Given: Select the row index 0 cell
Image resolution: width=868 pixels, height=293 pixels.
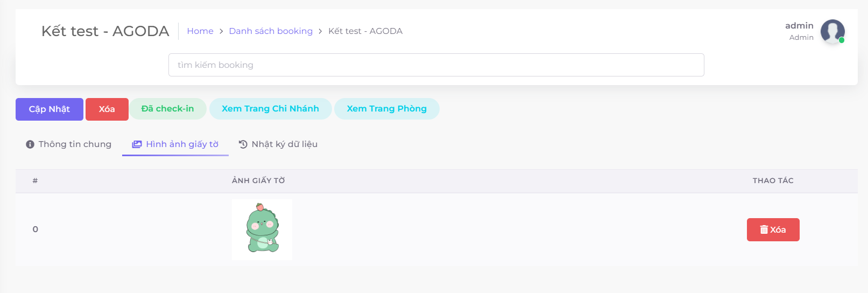Looking at the screenshot, I should pos(36,229).
